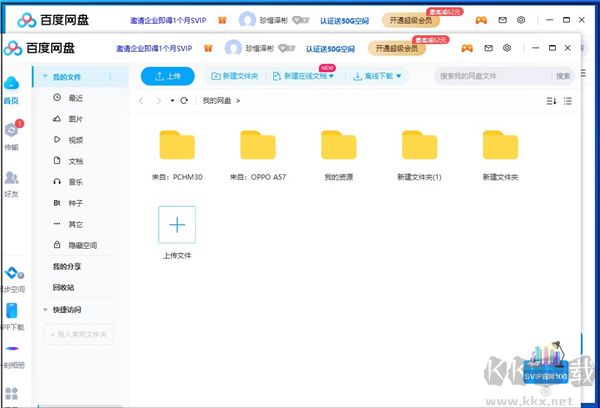The height and width of the screenshot is (408, 600).
Task: Click the game controller icon in front window
Action: tap(467, 48)
